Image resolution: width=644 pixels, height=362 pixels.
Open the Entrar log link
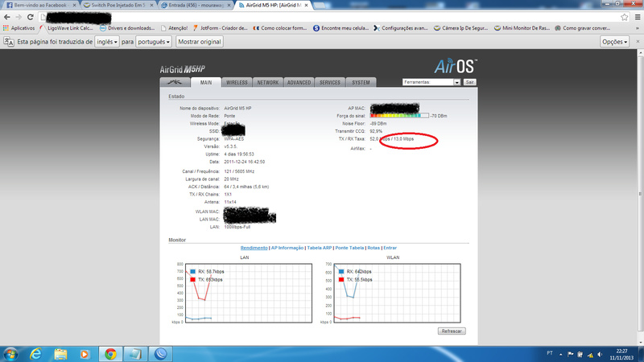coord(390,248)
